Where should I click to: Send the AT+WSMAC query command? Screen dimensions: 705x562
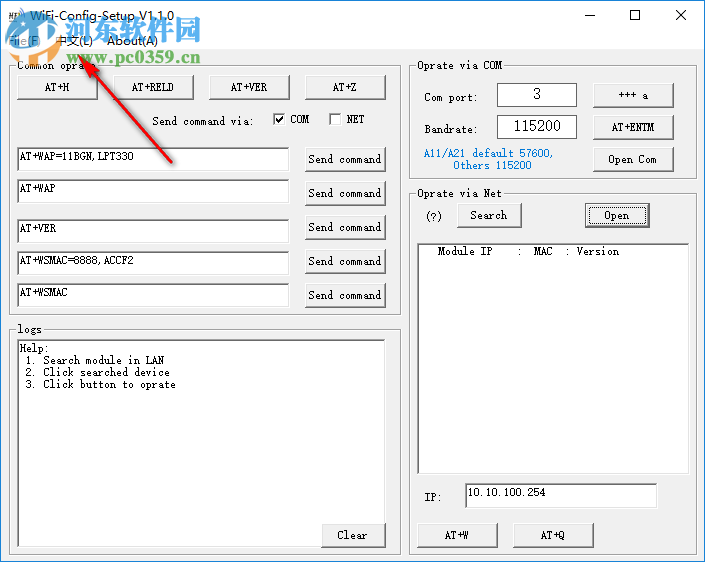tap(345, 295)
